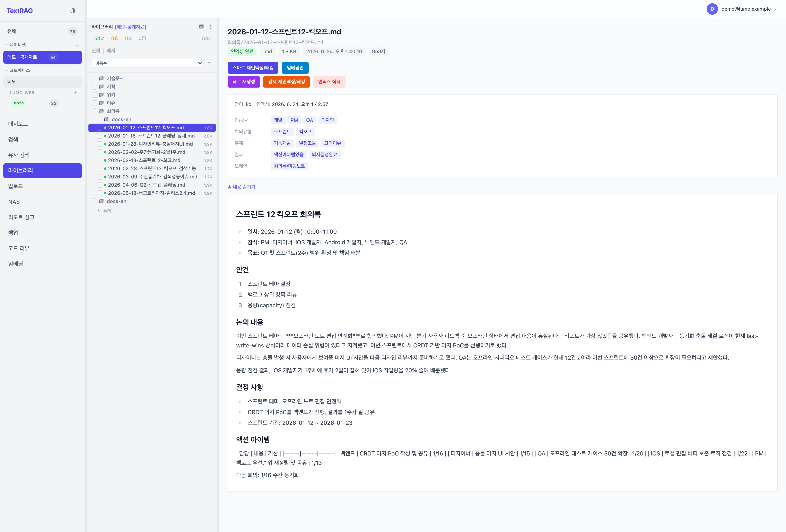Check the 2026-01-12-스프린트12-킥오프.md checkbox
The height and width of the screenshot is (532, 786).
[99, 128]
